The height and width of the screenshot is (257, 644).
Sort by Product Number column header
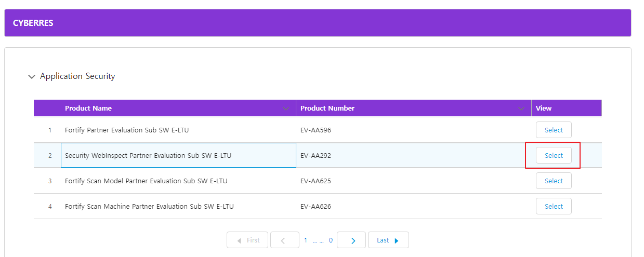pos(327,109)
